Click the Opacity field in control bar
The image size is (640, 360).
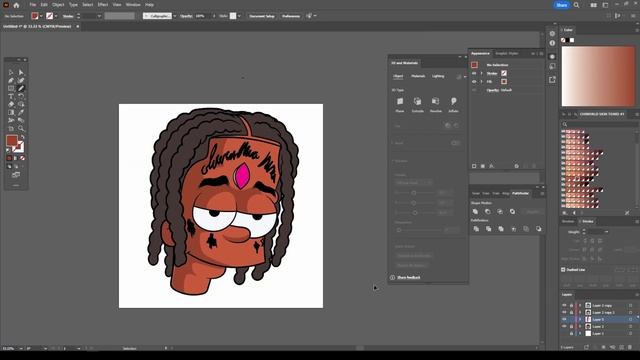tap(202, 16)
